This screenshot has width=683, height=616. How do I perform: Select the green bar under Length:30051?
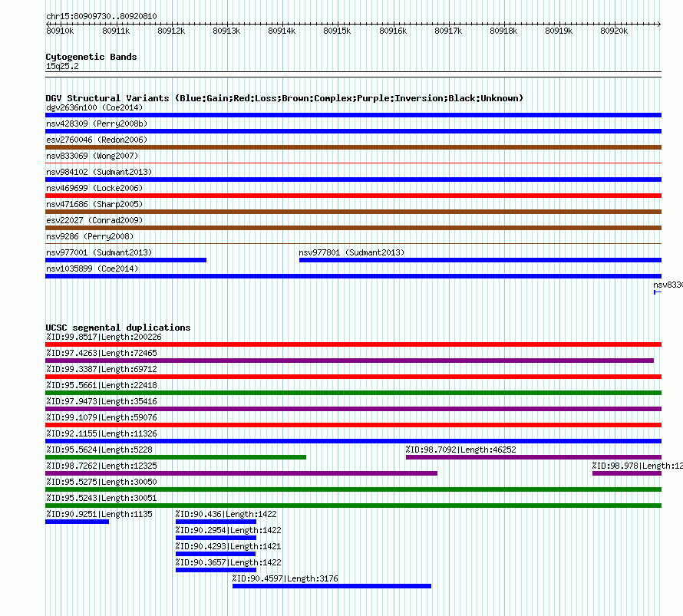pyautogui.click(x=353, y=506)
